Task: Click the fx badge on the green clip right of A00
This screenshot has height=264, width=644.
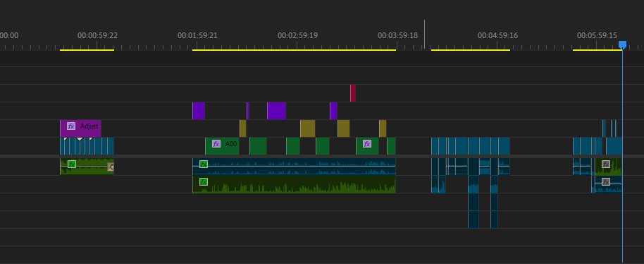Action: pos(367,143)
